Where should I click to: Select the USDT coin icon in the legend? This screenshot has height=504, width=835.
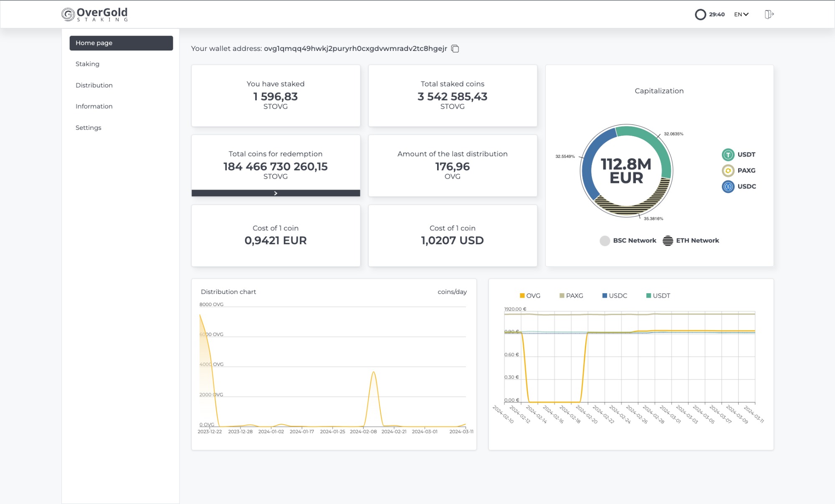click(728, 154)
